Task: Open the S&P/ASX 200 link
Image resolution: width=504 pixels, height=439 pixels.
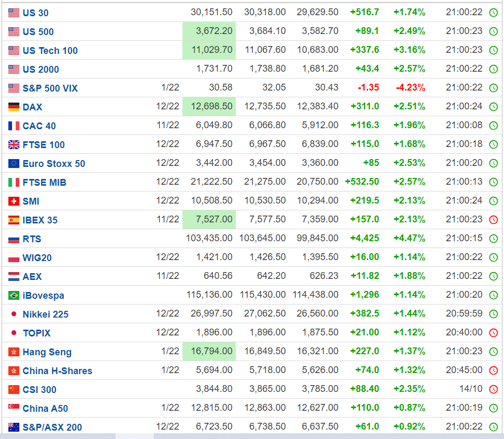Action: (52, 427)
